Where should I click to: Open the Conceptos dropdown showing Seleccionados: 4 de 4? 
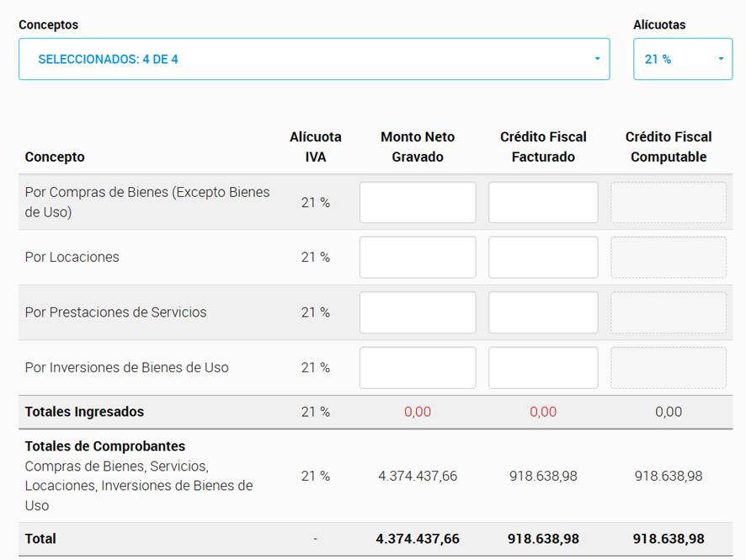click(x=313, y=59)
